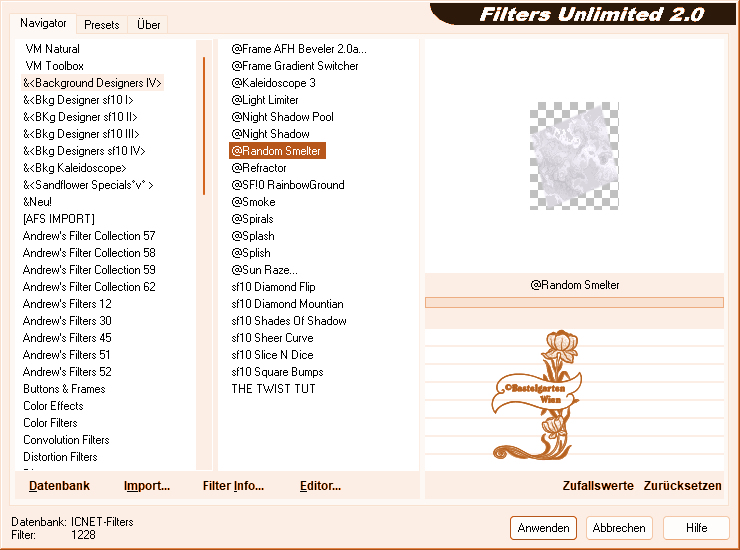Select Andrew's Filters 51
The image size is (740, 550).
click(x=67, y=355)
